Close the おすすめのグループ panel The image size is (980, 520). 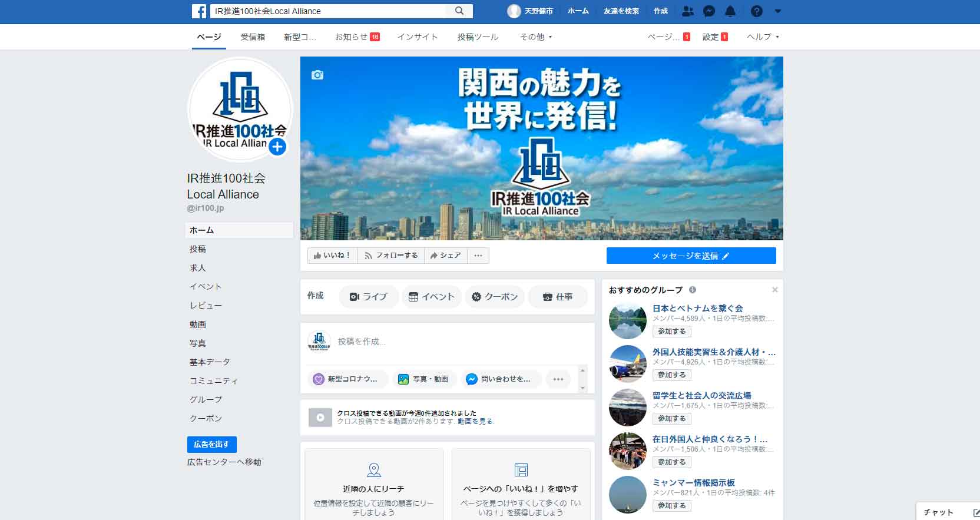click(775, 290)
